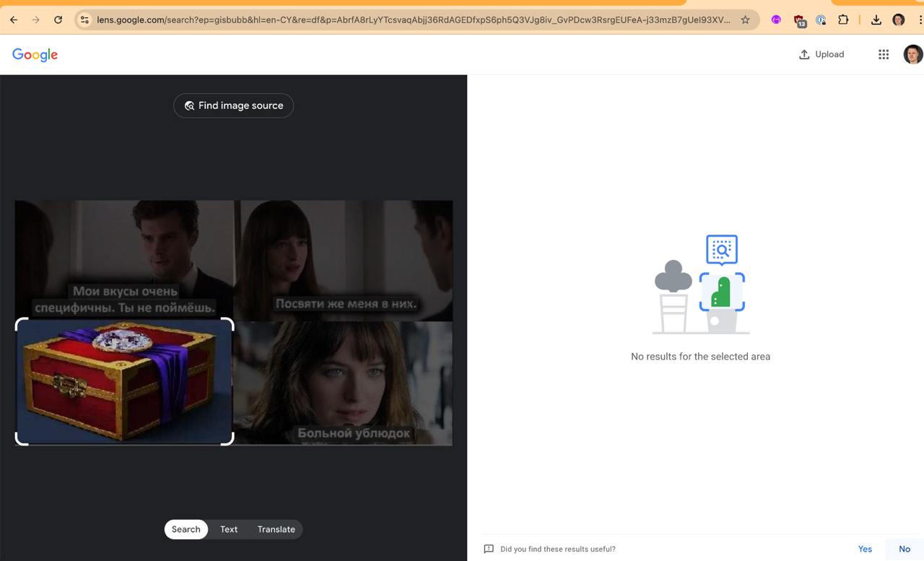Open the browser Downloads icon

click(x=876, y=20)
